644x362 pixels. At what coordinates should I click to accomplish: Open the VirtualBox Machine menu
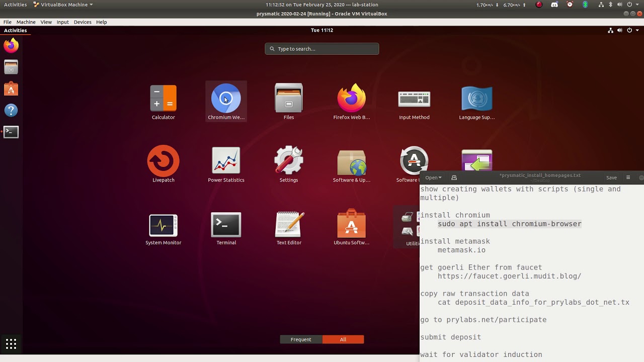pyautogui.click(x=26, y=22)
